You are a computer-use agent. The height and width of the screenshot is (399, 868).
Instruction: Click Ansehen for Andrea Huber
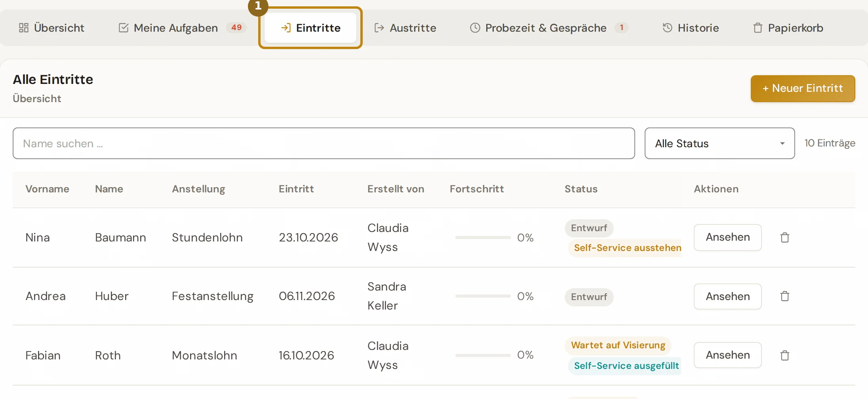pos(727,296)
